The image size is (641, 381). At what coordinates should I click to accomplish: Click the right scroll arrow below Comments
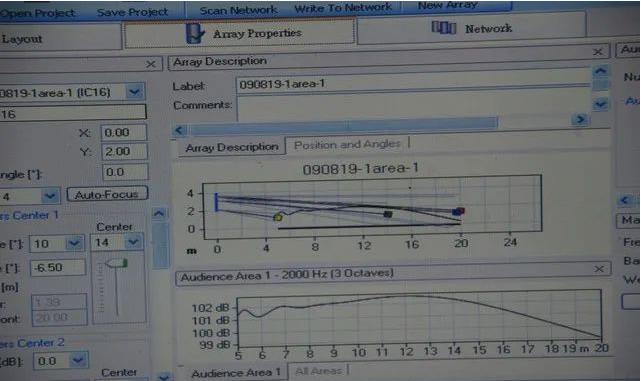(580, 120)
